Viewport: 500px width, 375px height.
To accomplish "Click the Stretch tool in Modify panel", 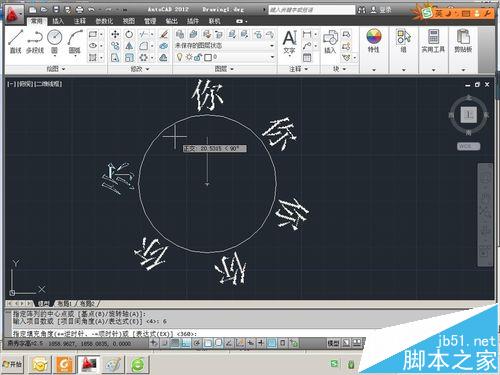I will [x=115, y=58].
